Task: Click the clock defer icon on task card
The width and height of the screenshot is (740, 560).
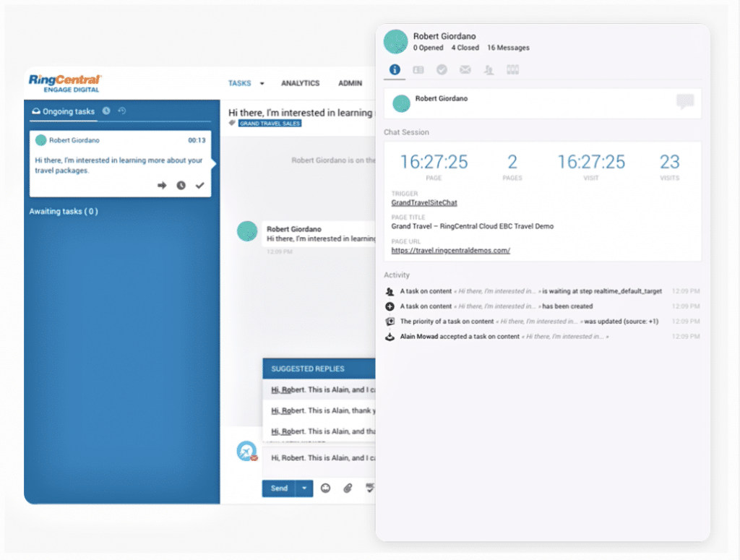Action: (181, 186)
